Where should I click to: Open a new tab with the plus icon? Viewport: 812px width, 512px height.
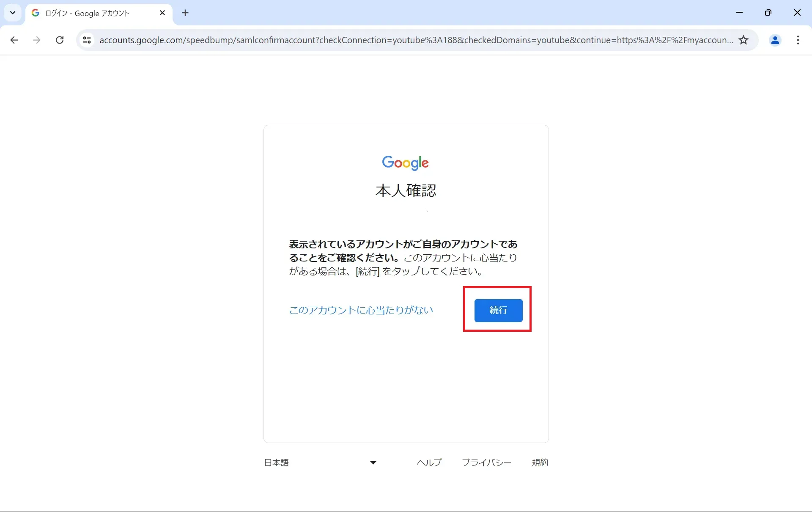pos(185,13)
